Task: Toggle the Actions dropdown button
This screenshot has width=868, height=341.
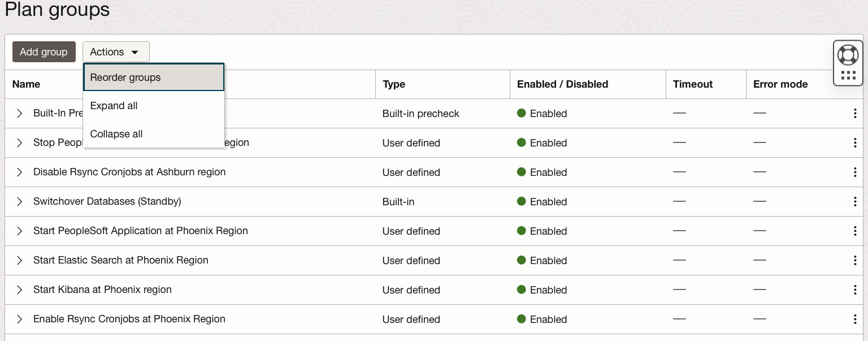Action: pos(116,52)
